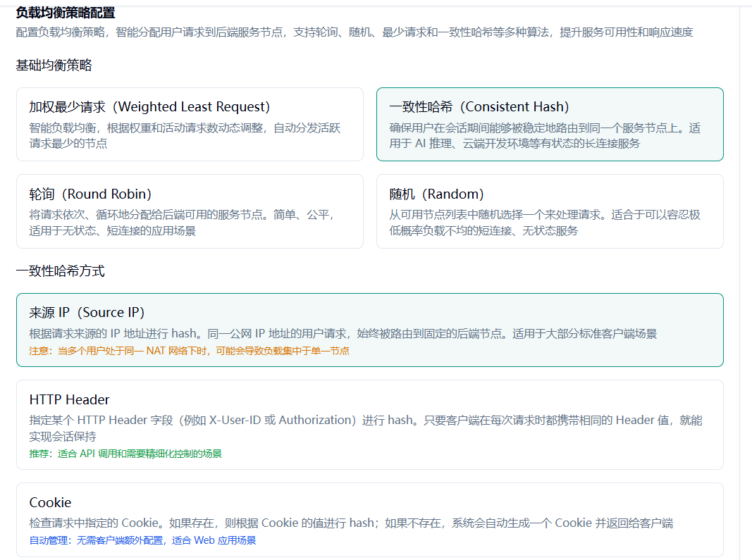
Task: Click the HTTP Header field description text
Action: pos(365,428)
